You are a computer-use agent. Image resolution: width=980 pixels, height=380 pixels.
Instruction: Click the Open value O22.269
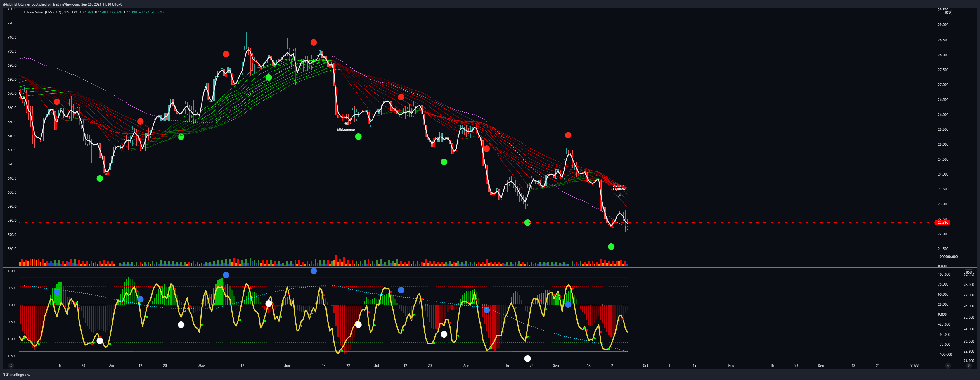coord(86,12)
